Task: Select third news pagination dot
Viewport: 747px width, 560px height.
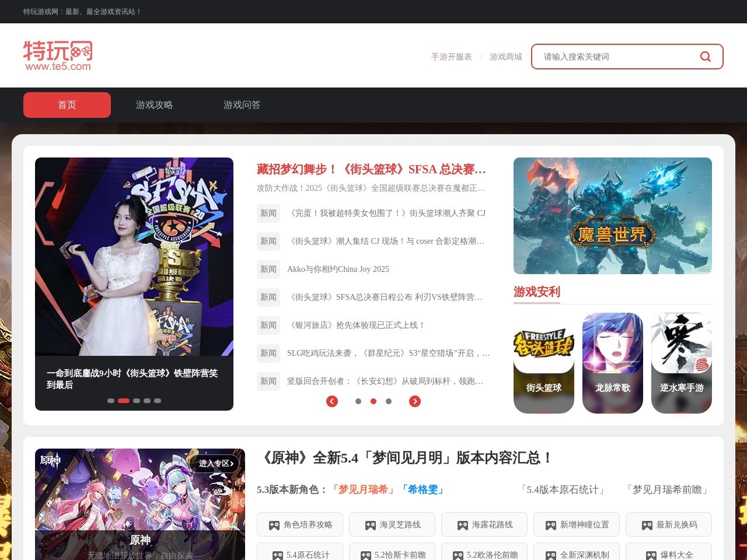Action: tap(389, 401)
